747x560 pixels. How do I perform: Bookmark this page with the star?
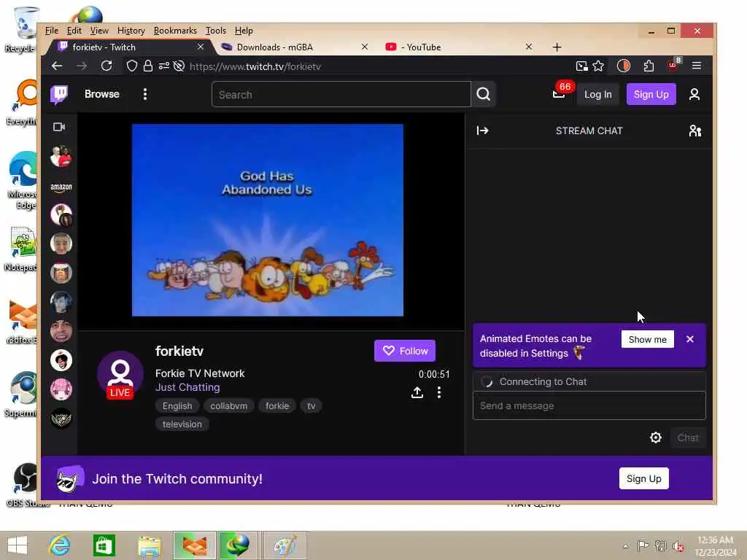[x=598, y=66]
